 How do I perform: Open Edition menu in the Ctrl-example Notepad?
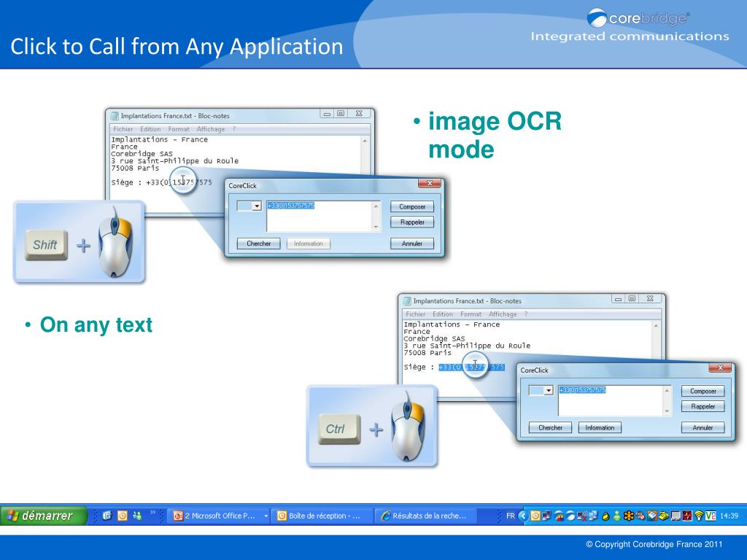tap(443, 314)
